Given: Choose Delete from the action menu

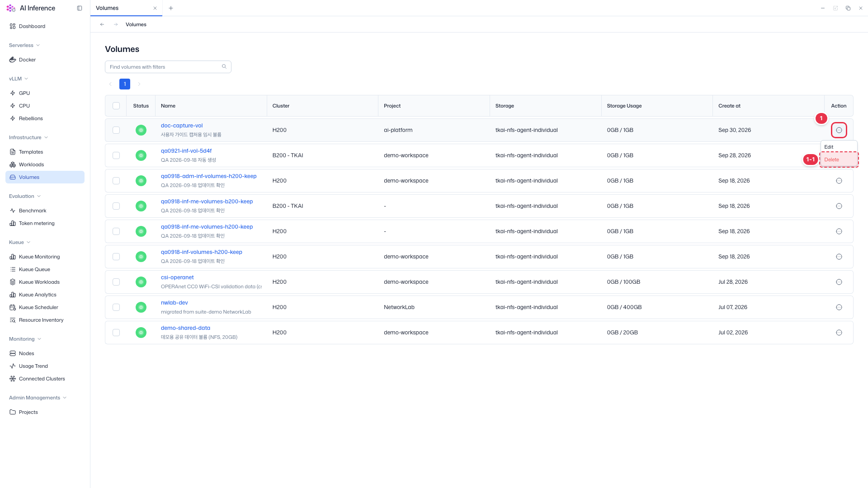Looking at the screenshot, I should tap(839, 160).
